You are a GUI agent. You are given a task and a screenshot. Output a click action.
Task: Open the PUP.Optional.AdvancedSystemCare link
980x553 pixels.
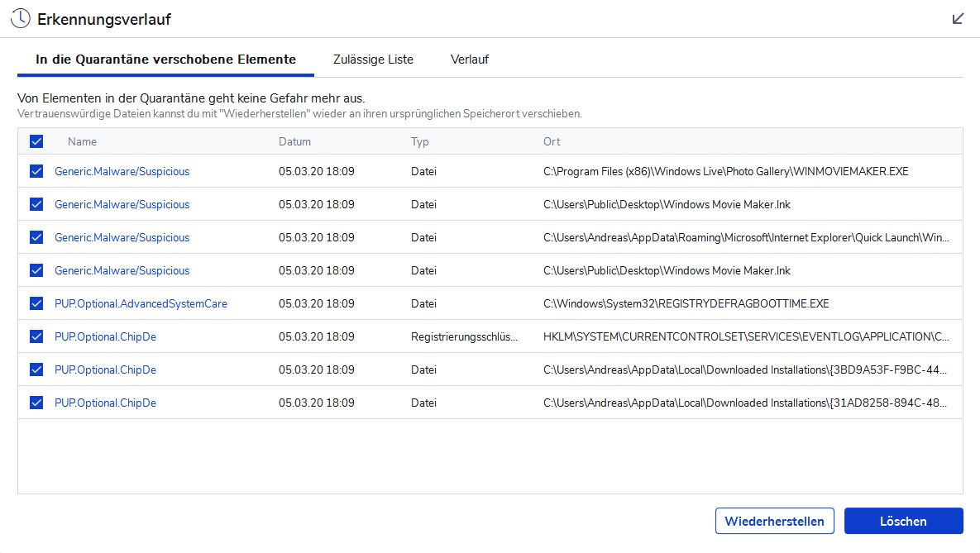pos(141,303)
